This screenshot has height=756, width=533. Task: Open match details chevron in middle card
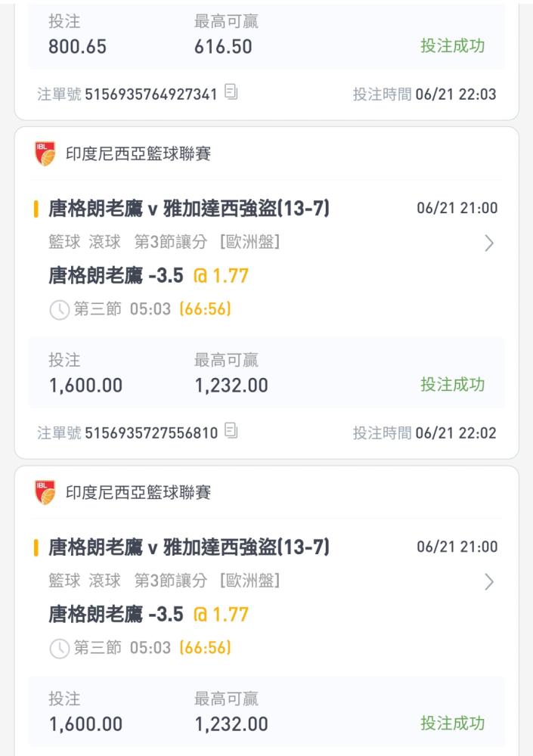coord(489,243)
